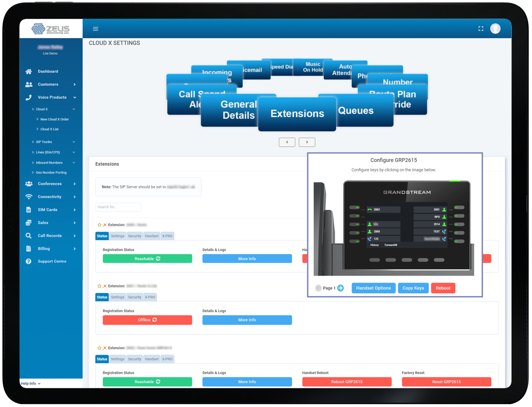Click the Search for input field

118,207
